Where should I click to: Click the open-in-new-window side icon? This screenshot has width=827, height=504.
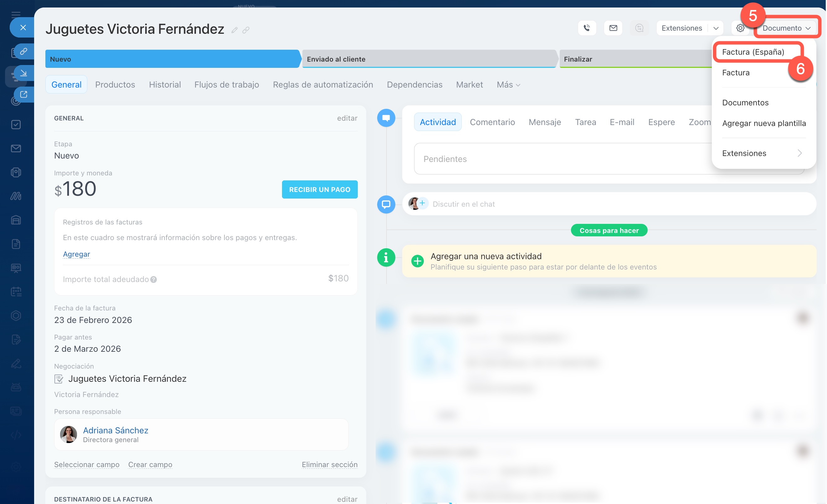tap(23, 94)
